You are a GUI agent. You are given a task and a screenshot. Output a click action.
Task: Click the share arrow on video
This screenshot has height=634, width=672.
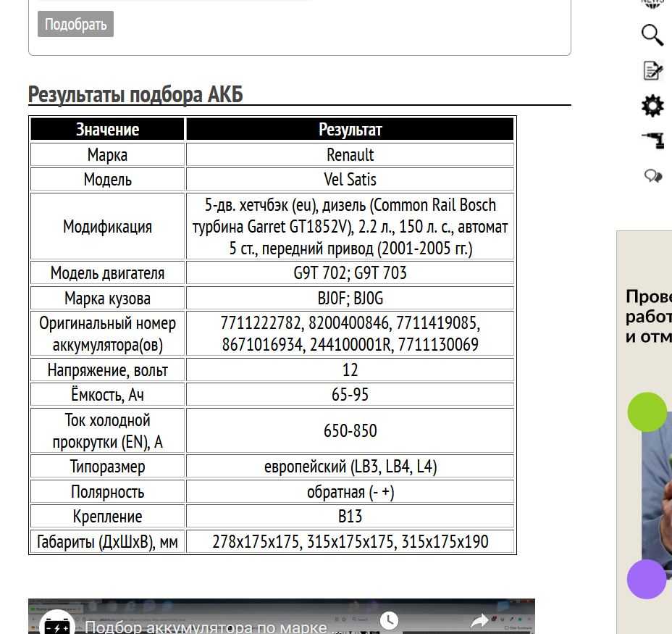pyautogui.click(x=479, y=621)
